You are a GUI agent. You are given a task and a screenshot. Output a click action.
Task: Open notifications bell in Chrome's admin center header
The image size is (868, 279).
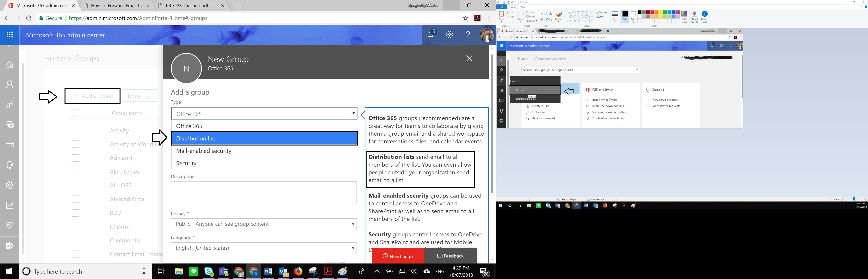431,34
